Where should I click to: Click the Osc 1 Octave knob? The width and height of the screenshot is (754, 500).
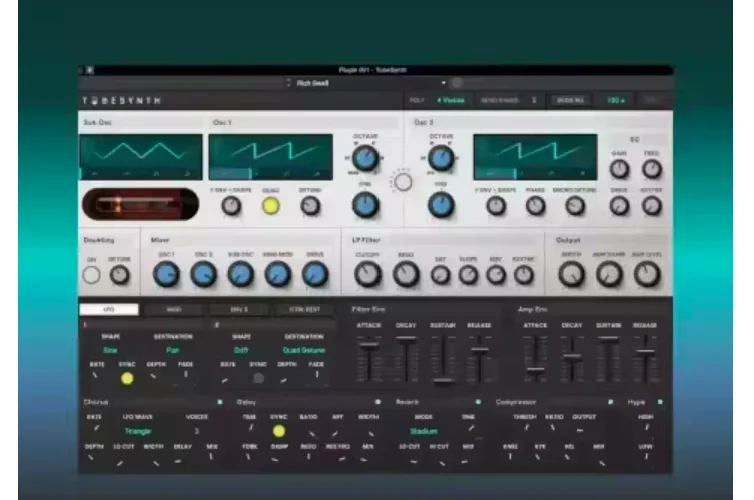pos(365,158)
